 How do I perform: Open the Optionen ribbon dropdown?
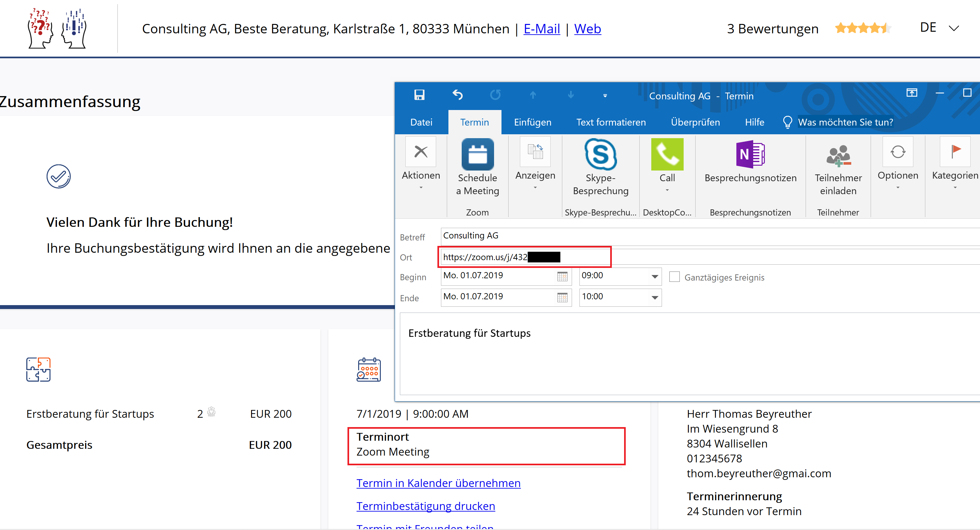coord(898,163)
